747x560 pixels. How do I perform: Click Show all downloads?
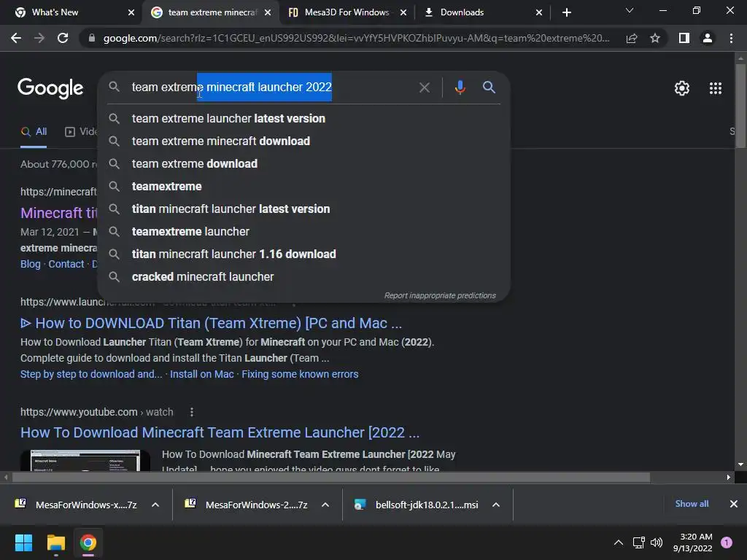[x=692, y=504]
